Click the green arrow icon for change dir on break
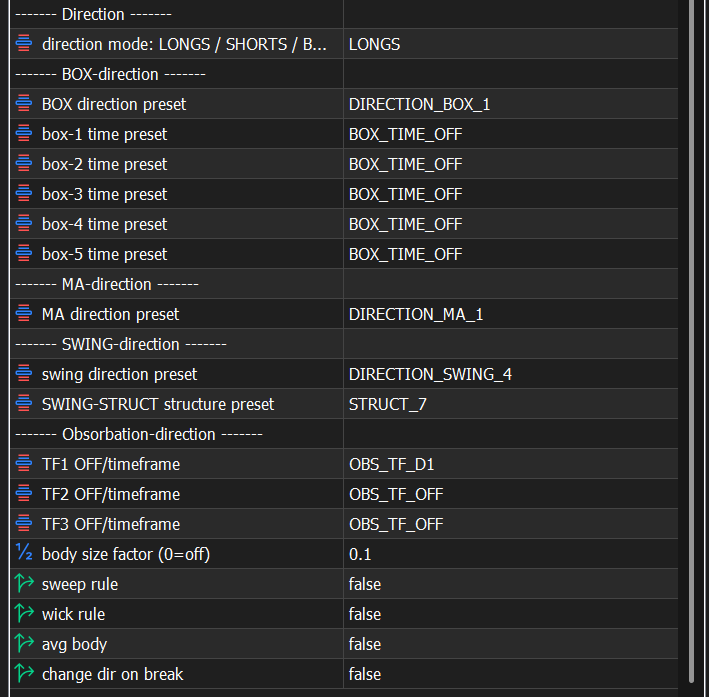The height and width of the screenshot is (697, 709). [24, 673]
